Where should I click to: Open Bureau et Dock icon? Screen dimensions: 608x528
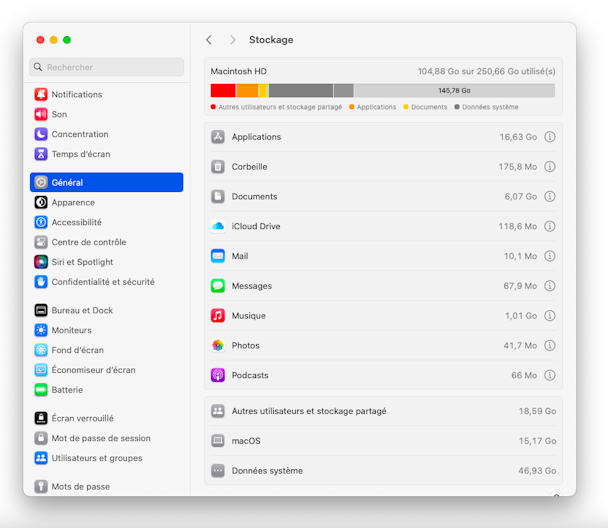(41, 310)
